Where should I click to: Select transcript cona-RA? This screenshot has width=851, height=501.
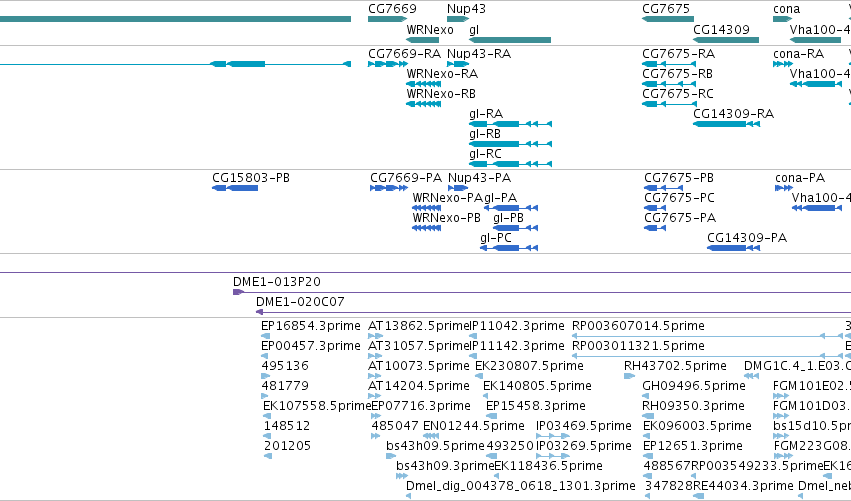click(798, 54)
